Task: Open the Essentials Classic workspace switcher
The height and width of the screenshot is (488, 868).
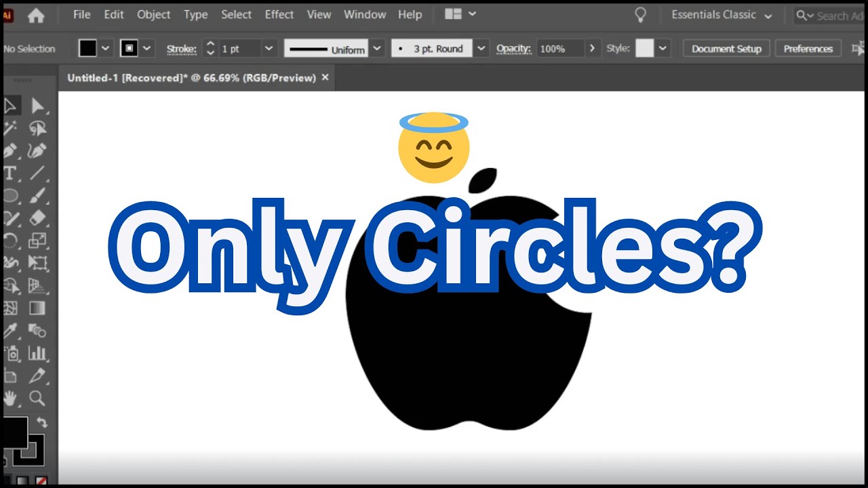Action: pos(721,15)
